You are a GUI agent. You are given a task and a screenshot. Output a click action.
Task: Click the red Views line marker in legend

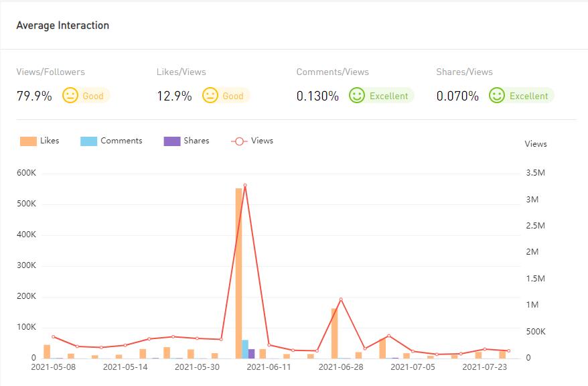pyautogui.click(x=239, y=141)
